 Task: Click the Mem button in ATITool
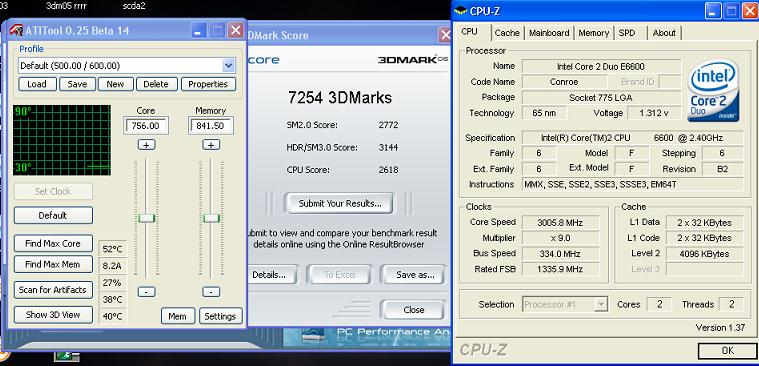[178, 316]
